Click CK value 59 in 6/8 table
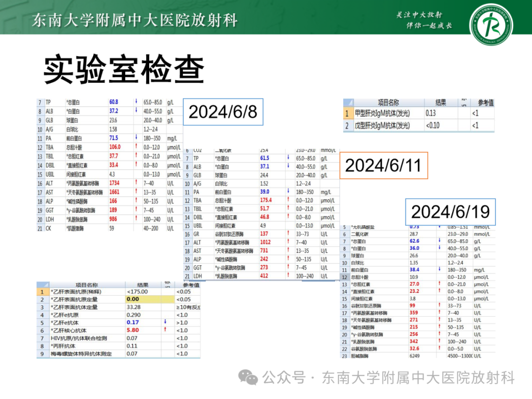The width and height of the screenshot is (532, 399). (x=112, y=229)
